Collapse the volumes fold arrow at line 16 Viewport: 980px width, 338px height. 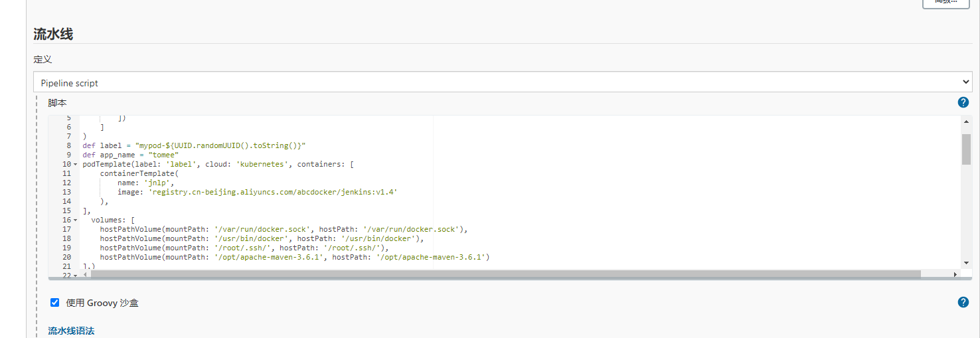coord(75,220)
